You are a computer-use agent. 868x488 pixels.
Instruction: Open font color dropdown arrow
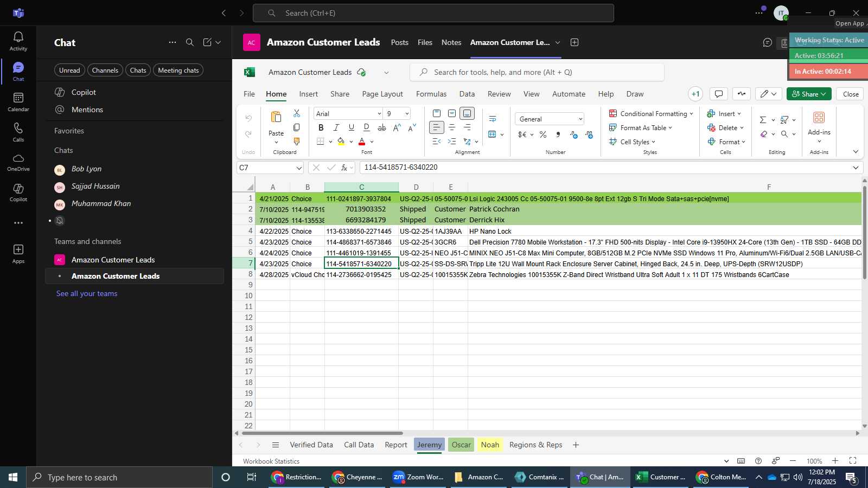coord(372,142)
